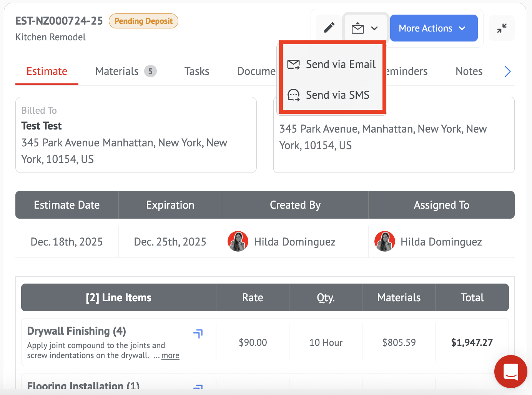Viewport: 532px width, 395px height.
Task: Choose Send via Email option
Action: tap(332, 65)
